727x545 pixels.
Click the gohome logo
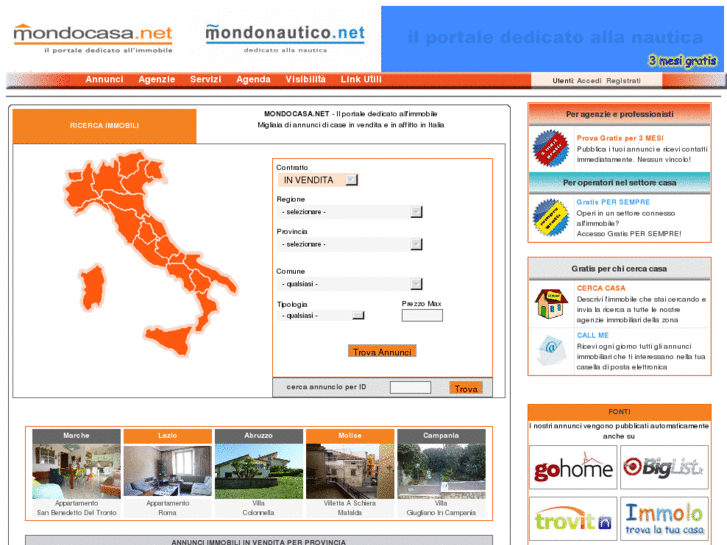(x=573, y=468)
